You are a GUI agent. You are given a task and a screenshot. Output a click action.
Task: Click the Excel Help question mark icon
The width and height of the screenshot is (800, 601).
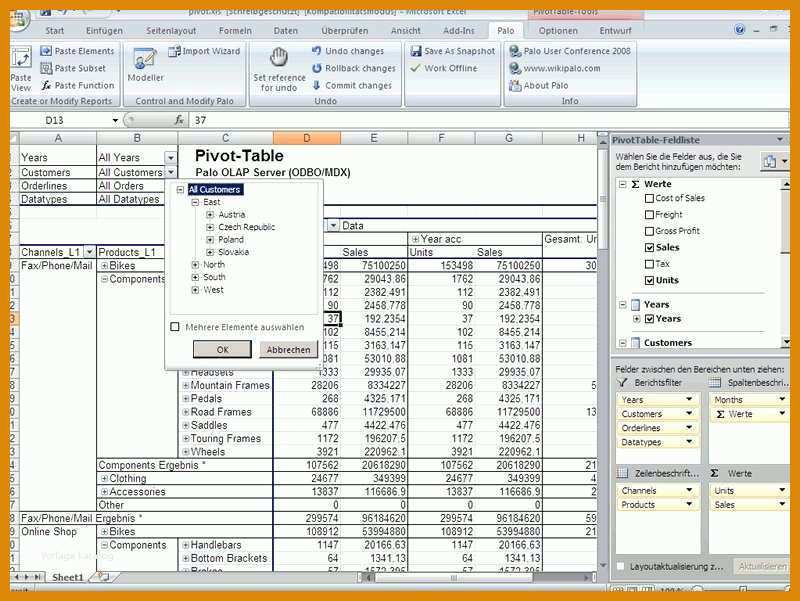740,30
